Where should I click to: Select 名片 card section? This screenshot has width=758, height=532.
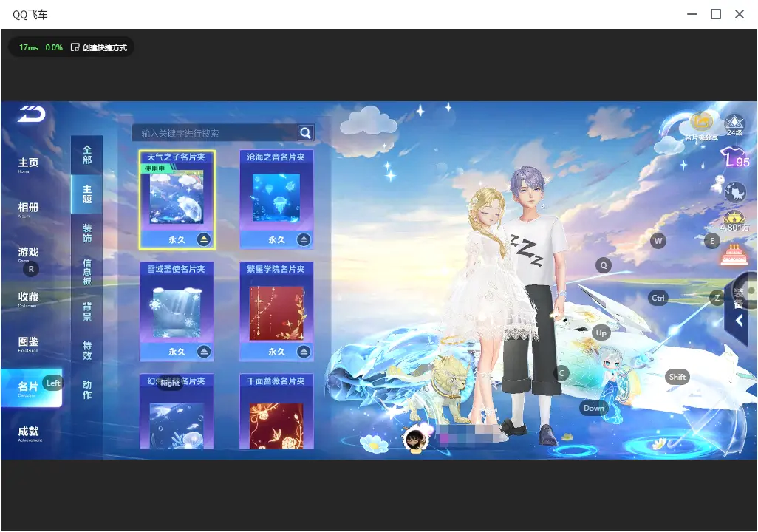[32, 388]
